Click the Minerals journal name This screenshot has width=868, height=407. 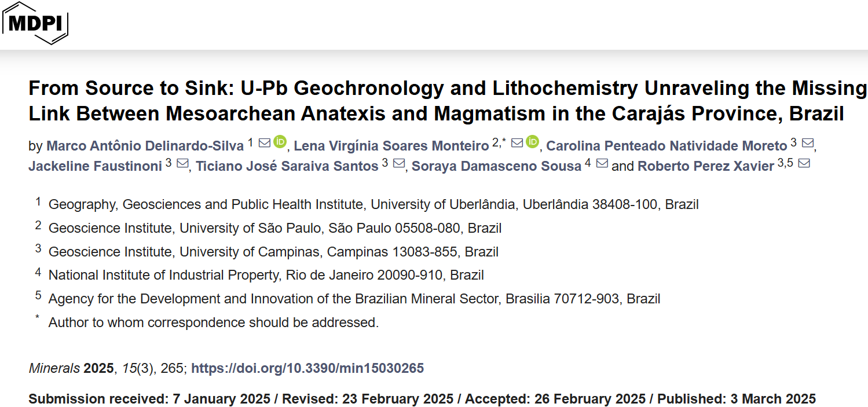(54, 368)
